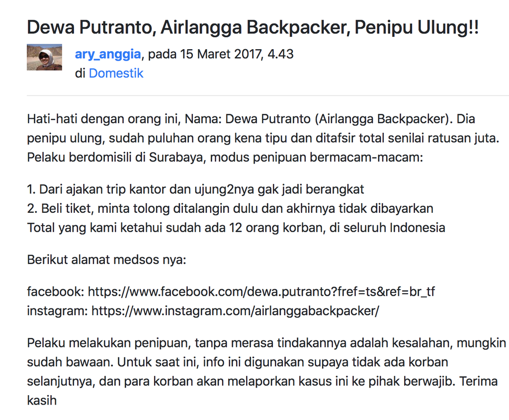Viewport: 509px width, 420px height.
Task: Click the 'Berikut alamat medsos nya:' line
Action: (x=106, y=259)
